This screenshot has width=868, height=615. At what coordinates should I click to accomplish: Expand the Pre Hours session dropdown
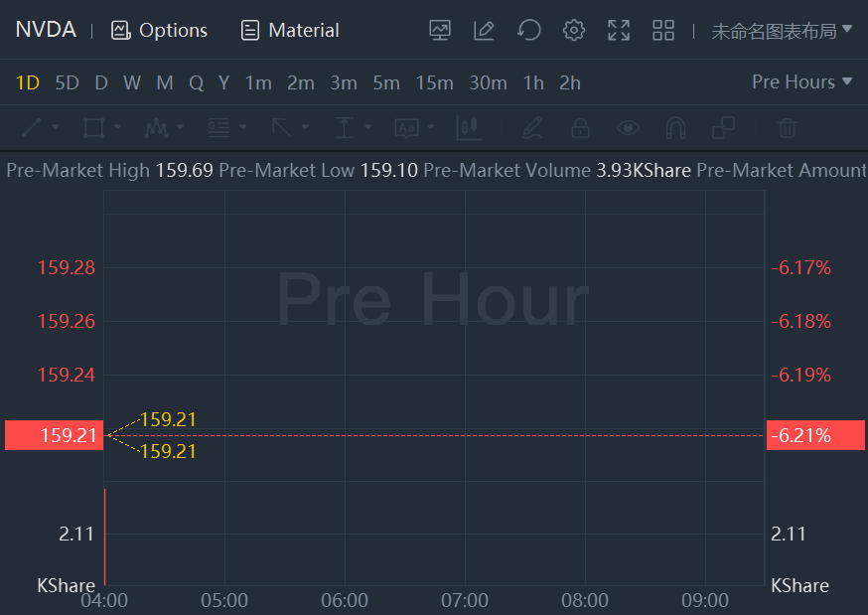pos(801,82)
